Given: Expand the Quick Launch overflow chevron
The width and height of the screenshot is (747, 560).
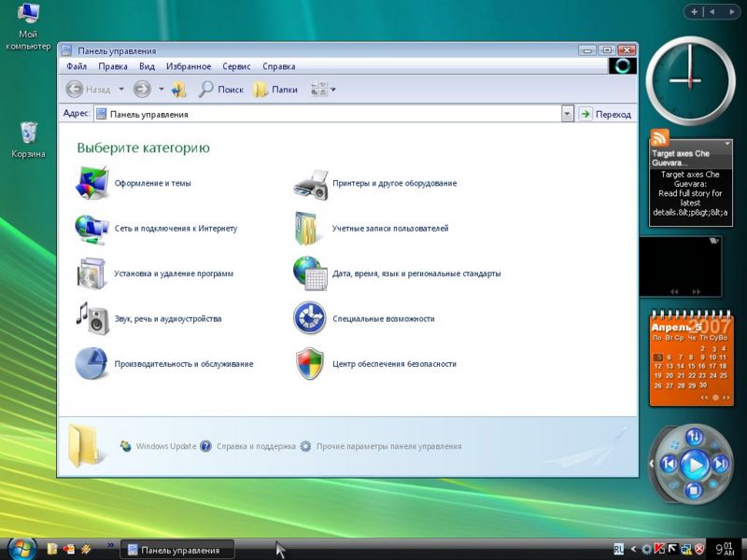Looking at the screenshot, I should tap(110, 545).
